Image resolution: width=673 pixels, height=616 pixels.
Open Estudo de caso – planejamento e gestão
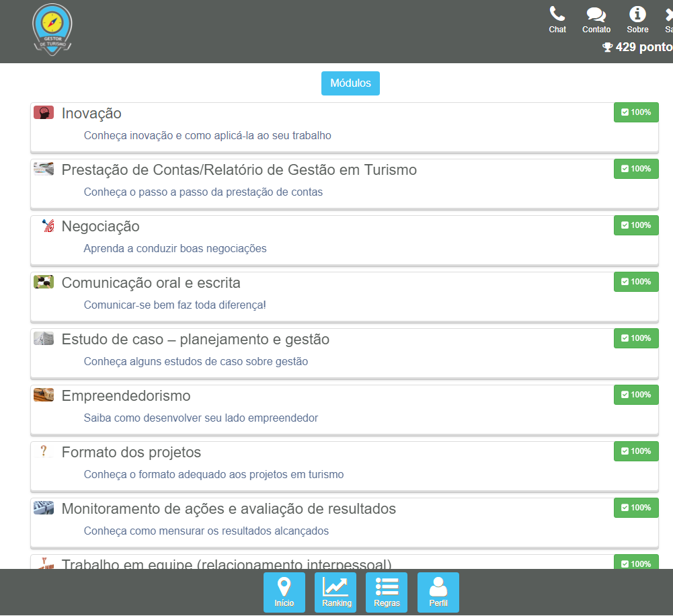click(195, 339)
